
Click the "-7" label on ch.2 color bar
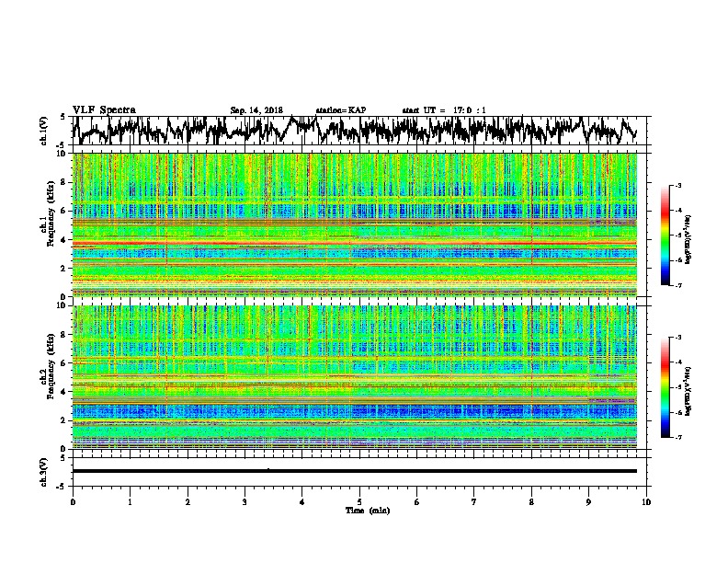(677, 437)
